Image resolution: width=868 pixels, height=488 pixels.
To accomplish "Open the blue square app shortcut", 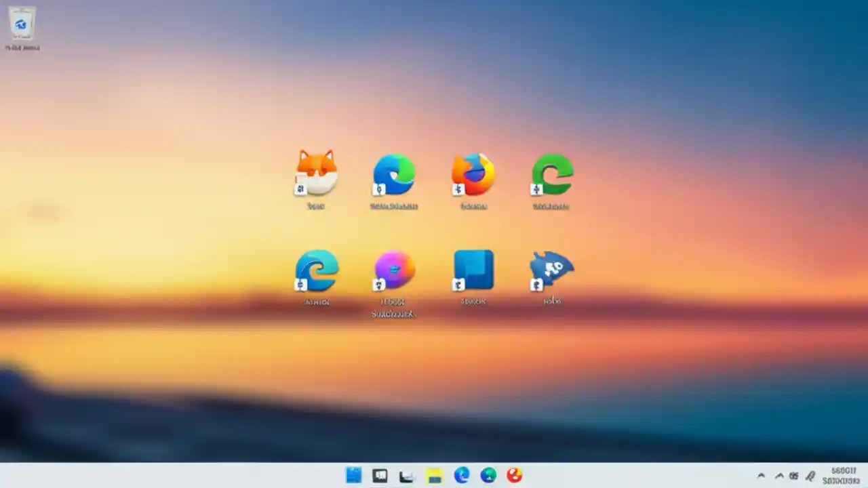I will pos(473,269).
